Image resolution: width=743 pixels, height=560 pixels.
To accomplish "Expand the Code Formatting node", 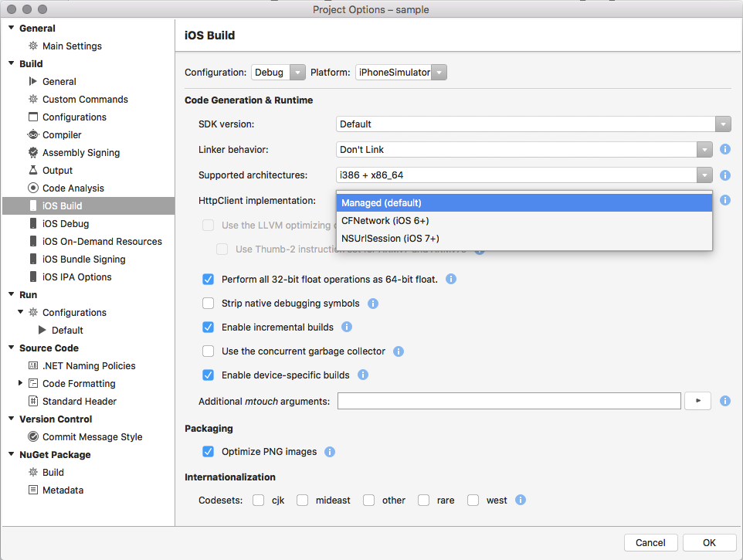I will [x=20, y=383].
